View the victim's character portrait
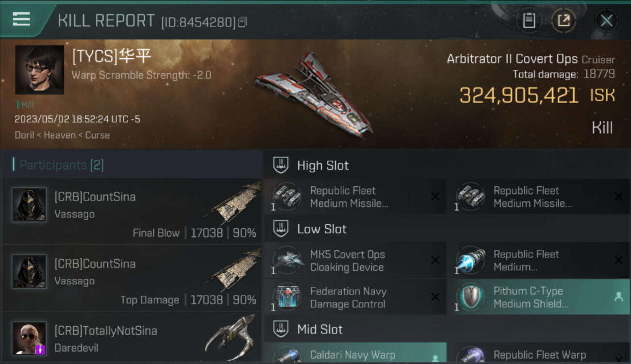This screenshot has width=631, height=364. click(39, 69)
